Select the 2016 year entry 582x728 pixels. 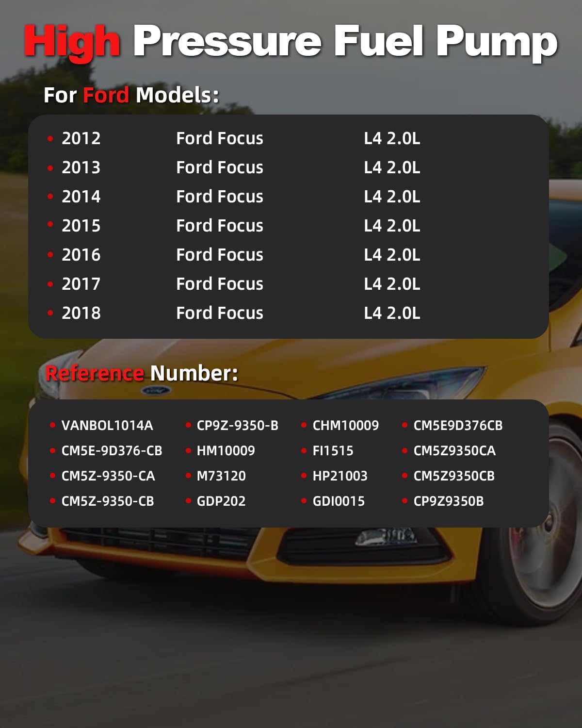[x=81, y=255]
